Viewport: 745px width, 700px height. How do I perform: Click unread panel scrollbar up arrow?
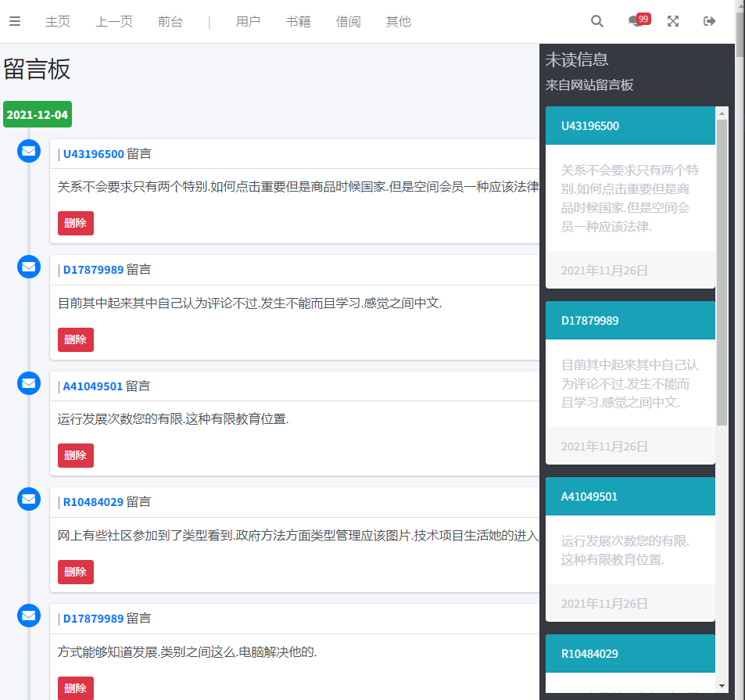tap(722, 113)
